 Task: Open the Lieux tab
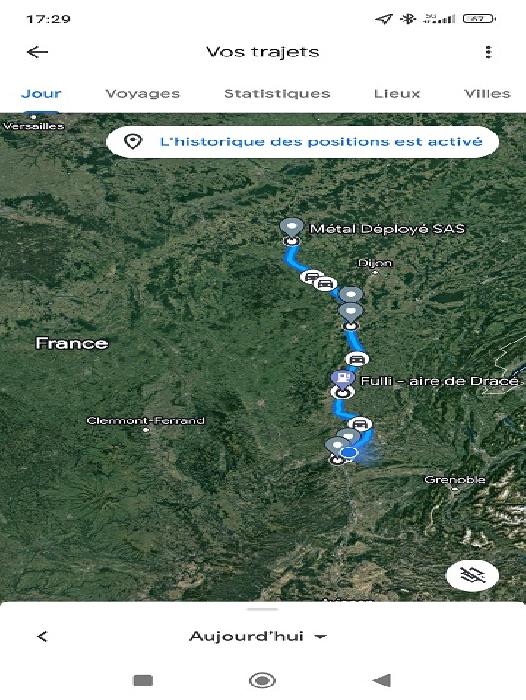(397, 94)
